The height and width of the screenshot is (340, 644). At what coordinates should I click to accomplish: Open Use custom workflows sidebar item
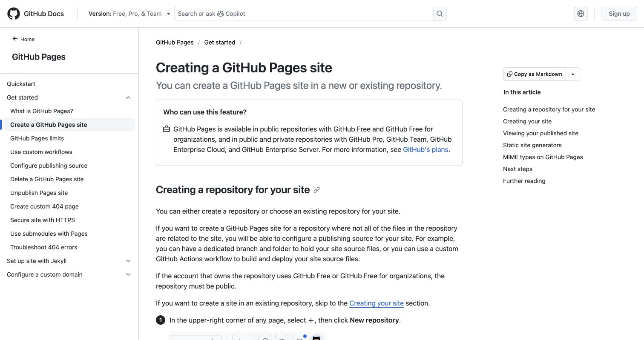click(x=41, y=152)
